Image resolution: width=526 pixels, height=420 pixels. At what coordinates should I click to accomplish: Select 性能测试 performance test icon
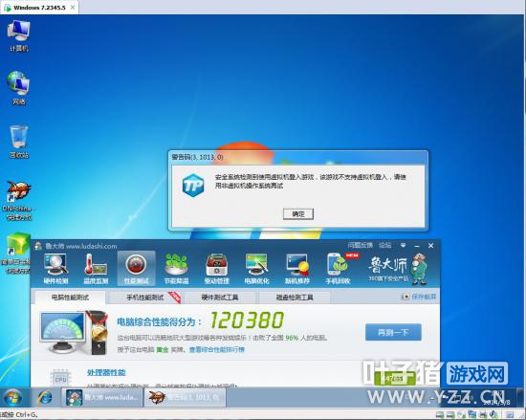(136, 269)
